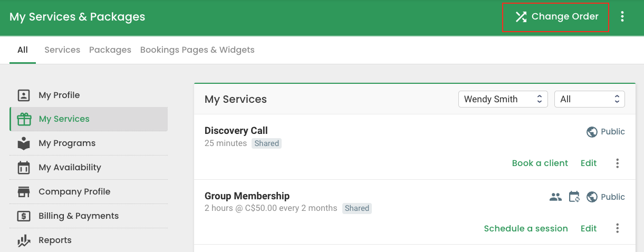
Task: Click the Group Membership group people icon
Action: click(x=555, y=197)
